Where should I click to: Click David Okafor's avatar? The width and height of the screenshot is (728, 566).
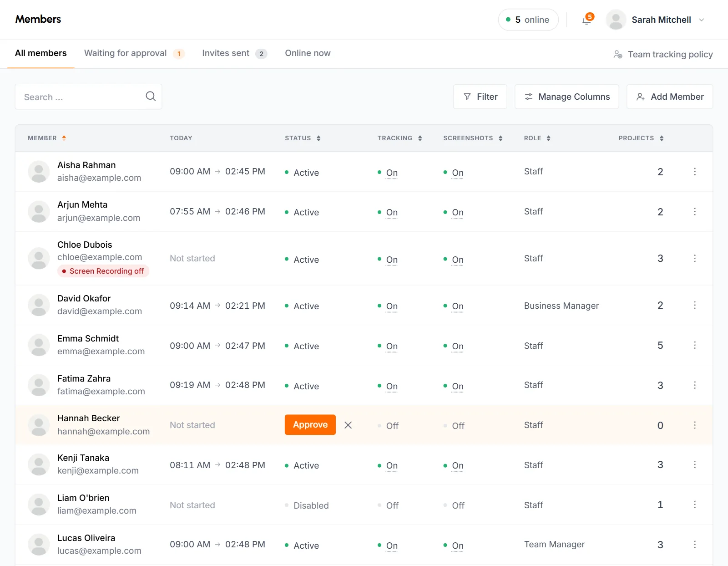[x=39, y=305]
